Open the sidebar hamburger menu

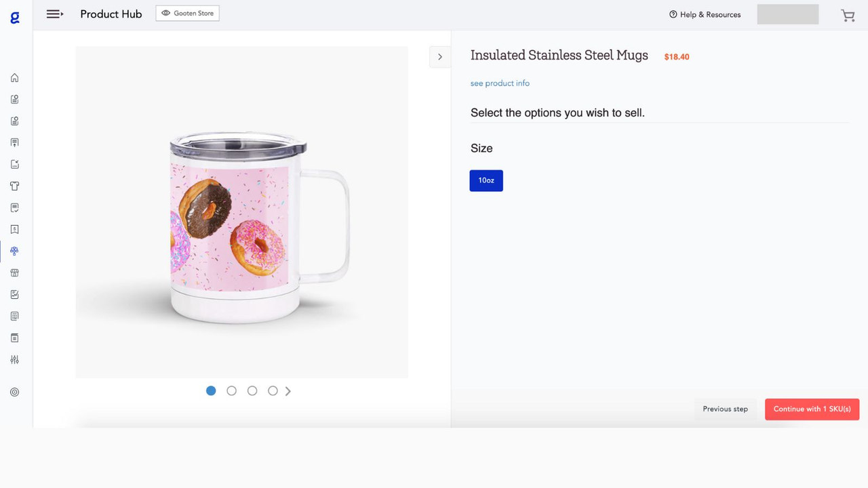(x=54, y=14)
